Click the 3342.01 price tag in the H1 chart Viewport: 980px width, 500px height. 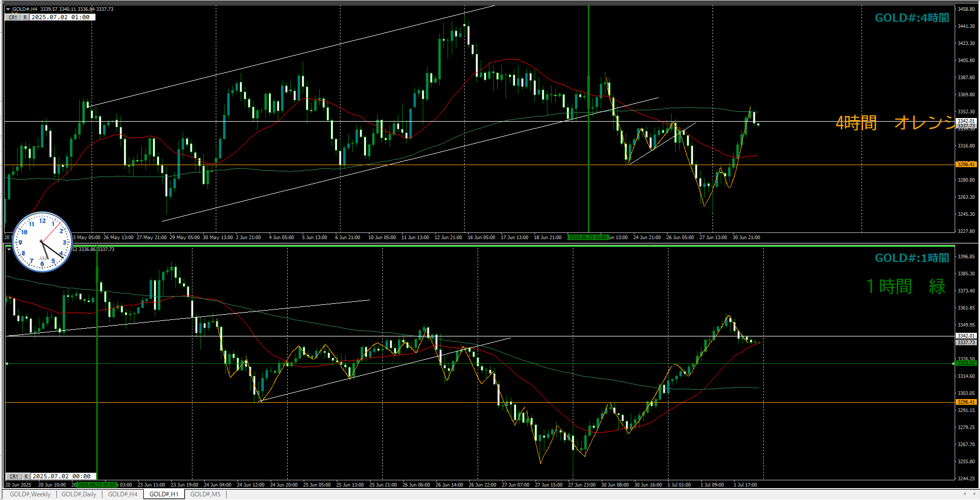point(966,336)
